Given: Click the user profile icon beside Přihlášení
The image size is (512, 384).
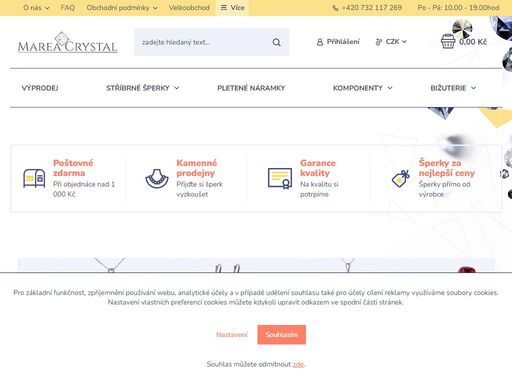Looking at the screenshot, I should (320, 42).
